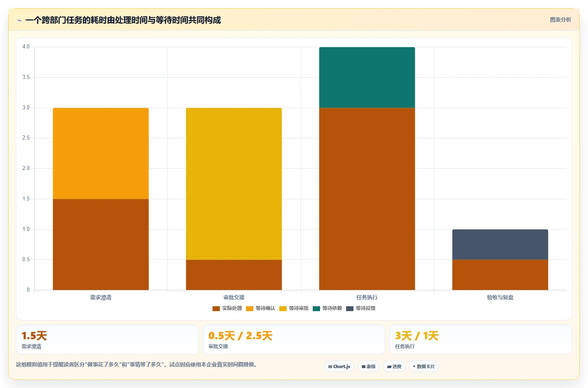Click the 4.0 y-axis value
Screen dimensions: 588x388
point(26,47)
